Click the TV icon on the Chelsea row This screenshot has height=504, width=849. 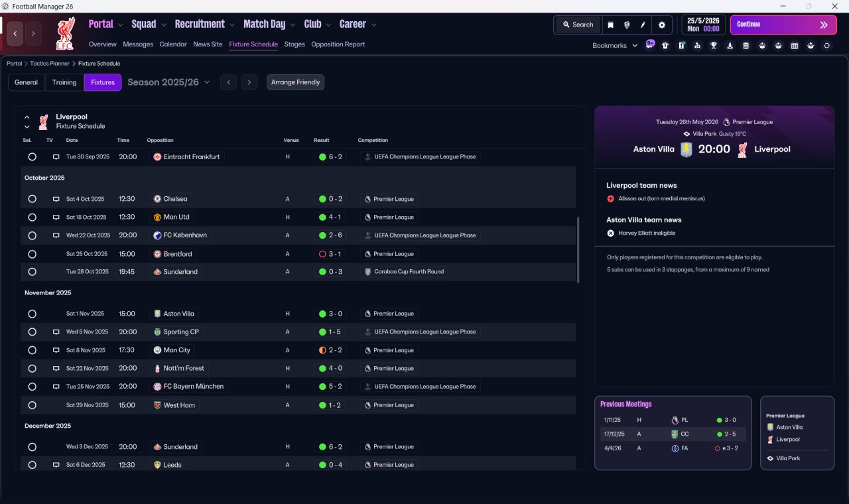(56, 199)
